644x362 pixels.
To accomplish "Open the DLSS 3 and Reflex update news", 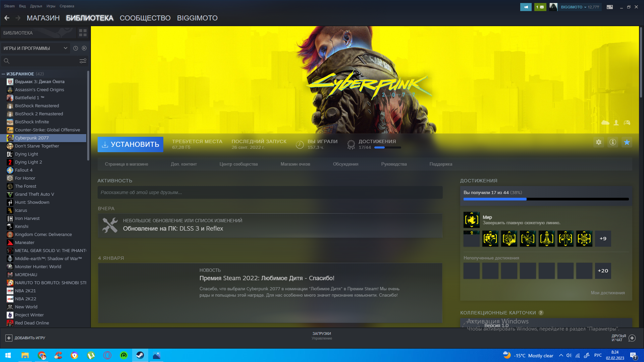I will pos(270,226).
